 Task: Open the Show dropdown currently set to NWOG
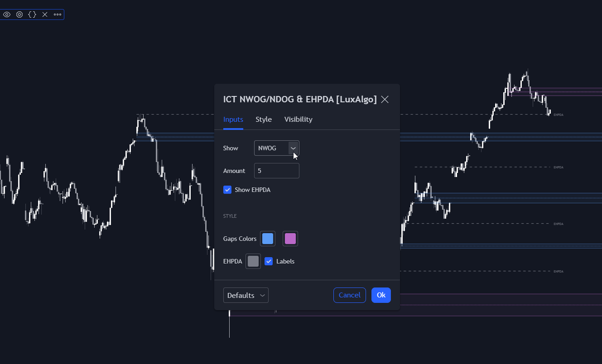pyautogui.click(x=273, y=148)
